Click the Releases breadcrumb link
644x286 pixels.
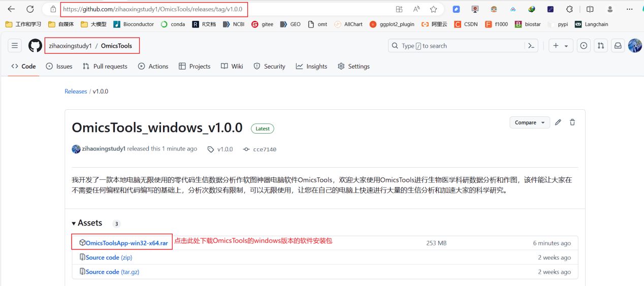(76, 91)
